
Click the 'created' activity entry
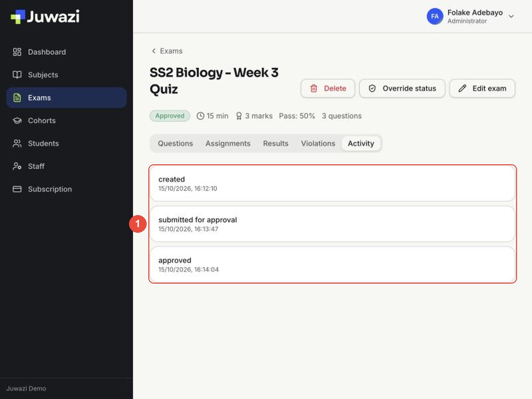click(x=332, y=184)
